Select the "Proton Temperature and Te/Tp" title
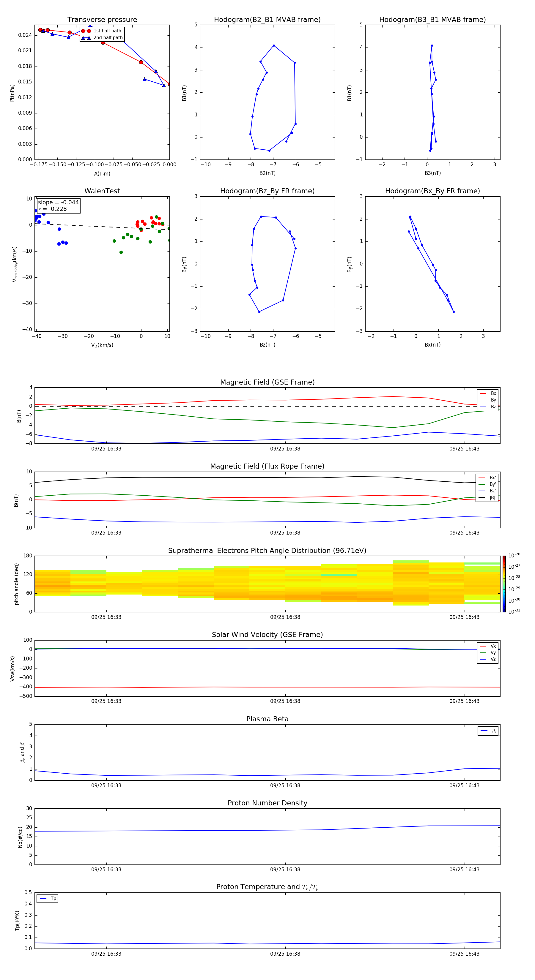 pos(267,887)
